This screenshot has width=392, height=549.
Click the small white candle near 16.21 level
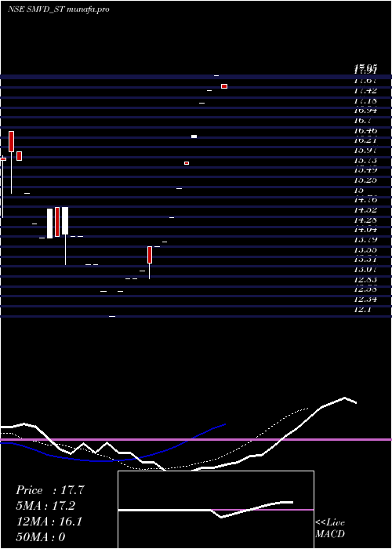coord(194,136)
